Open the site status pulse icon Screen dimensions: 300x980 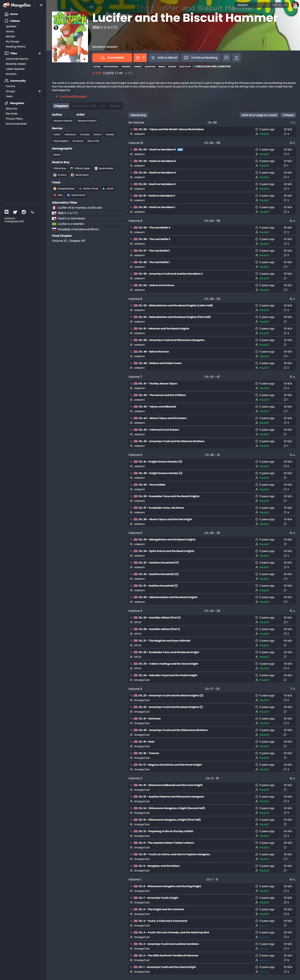tap(32, 212)
